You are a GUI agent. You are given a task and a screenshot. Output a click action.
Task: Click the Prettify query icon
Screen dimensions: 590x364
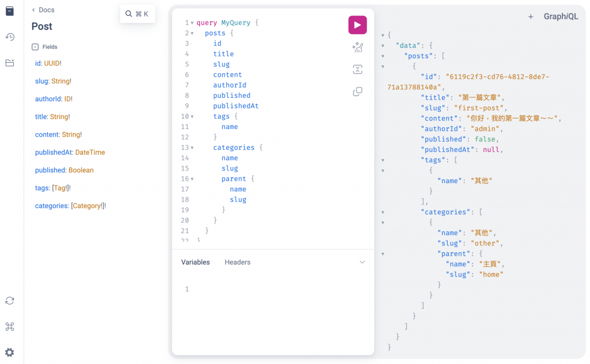click(x=357, y=47)
